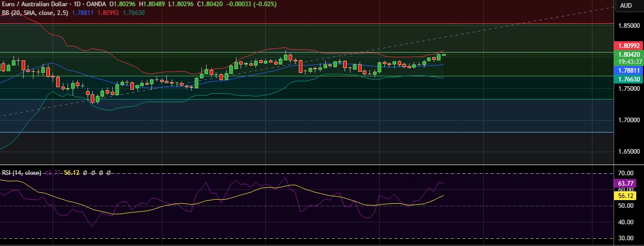Screen dimensions: 644x246
Task: Select the 1D interval label in legend
Action: tap(78, 5)
